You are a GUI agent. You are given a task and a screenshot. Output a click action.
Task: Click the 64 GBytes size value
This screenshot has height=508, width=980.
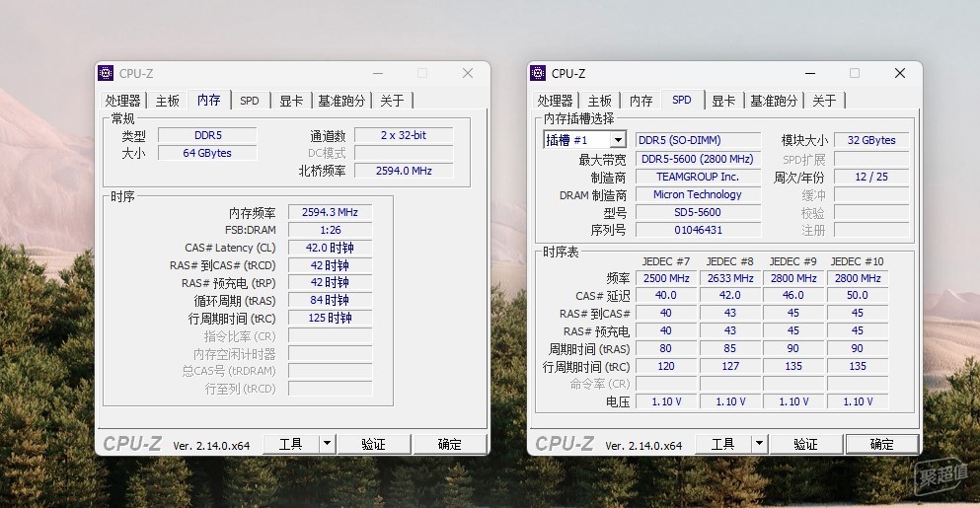[x=207, y=153]
